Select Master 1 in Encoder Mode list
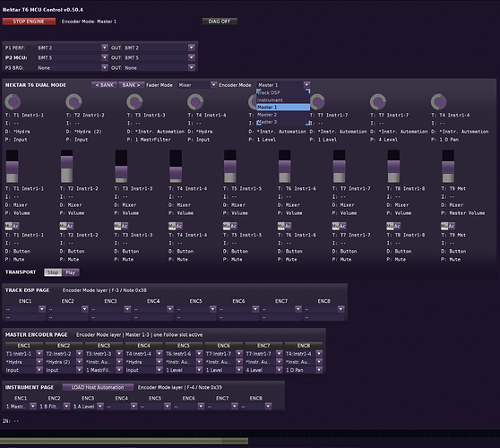Screen dimensions: 500x448 point(283,108)
